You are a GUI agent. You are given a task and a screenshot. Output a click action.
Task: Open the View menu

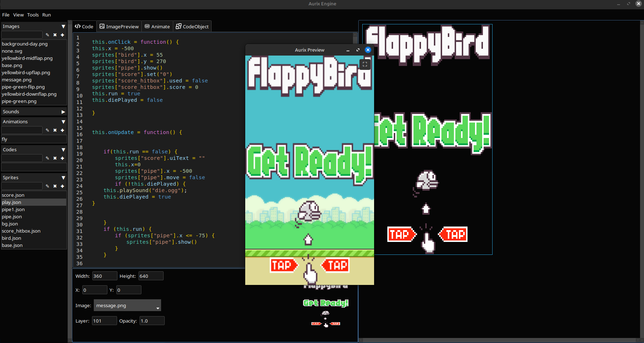point(18,15)
